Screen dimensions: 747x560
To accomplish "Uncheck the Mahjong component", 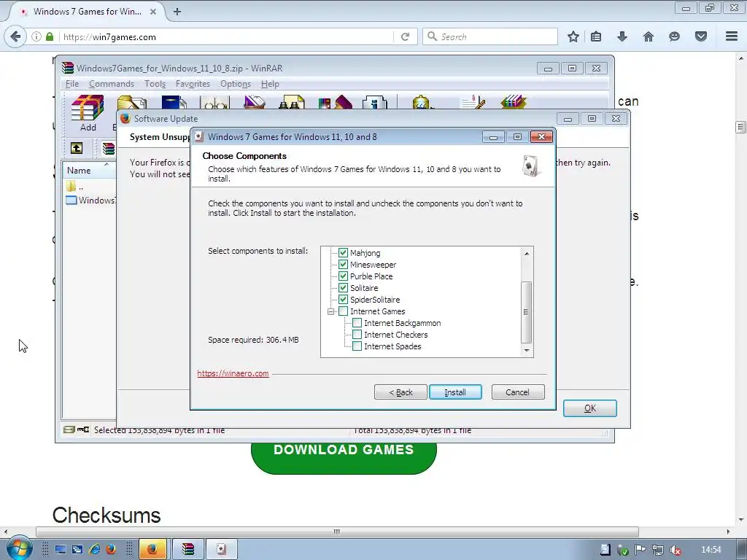I will (x=343, y=253).
